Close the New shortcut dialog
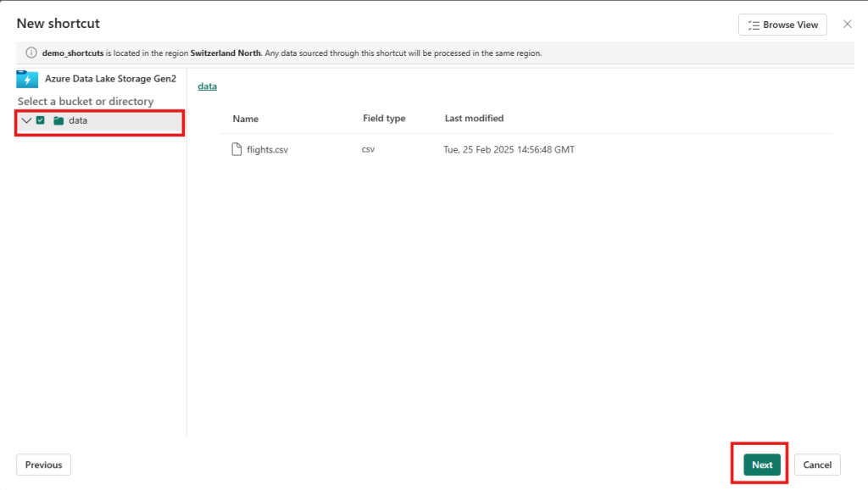 pos(847,24)
